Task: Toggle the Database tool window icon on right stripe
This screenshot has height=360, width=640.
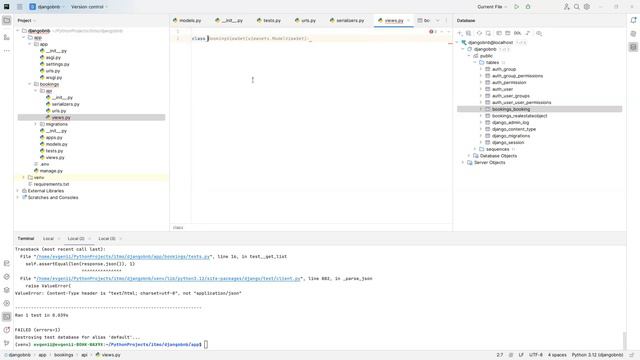Action: point(633,47)
